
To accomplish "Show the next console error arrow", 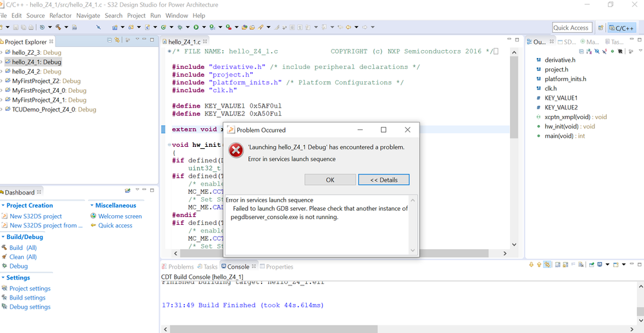I will [x=531, y=265].
